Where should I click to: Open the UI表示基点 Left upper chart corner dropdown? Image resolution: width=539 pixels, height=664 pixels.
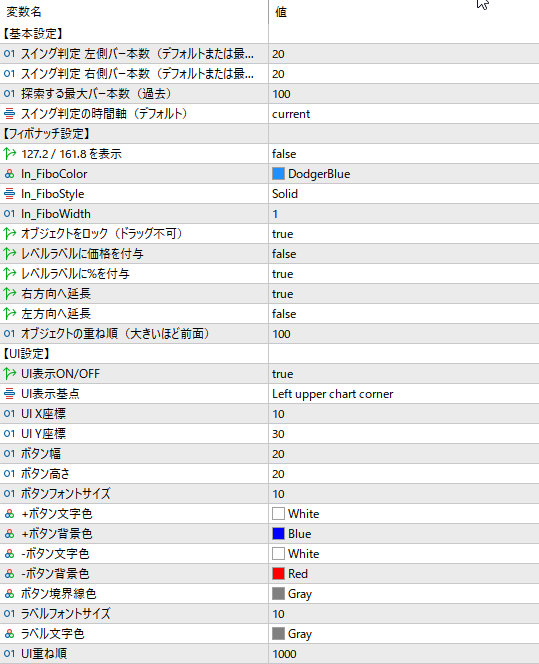(x=404, y=394)
